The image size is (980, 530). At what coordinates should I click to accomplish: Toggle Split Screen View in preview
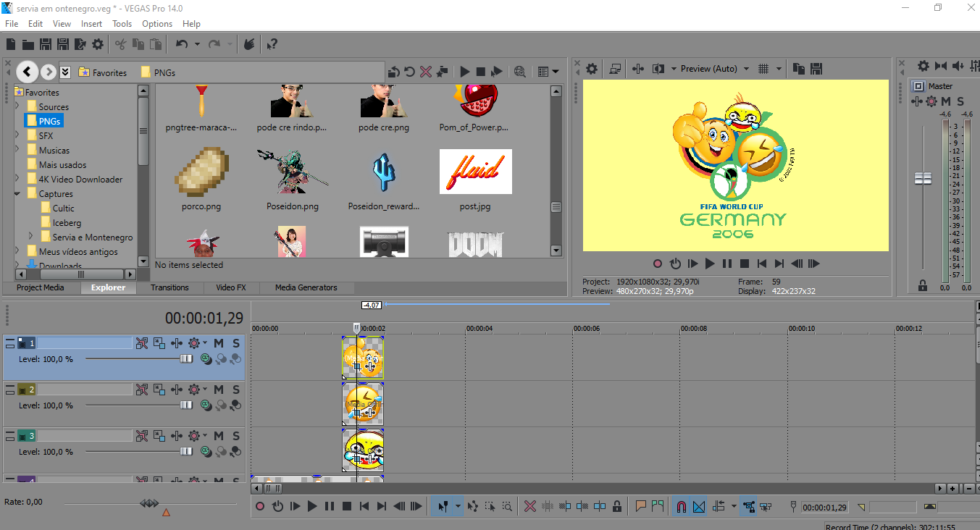point(658,69)
